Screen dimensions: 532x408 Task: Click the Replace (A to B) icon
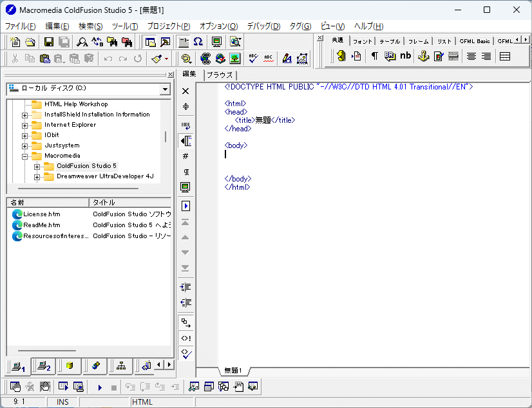(97, 42)
